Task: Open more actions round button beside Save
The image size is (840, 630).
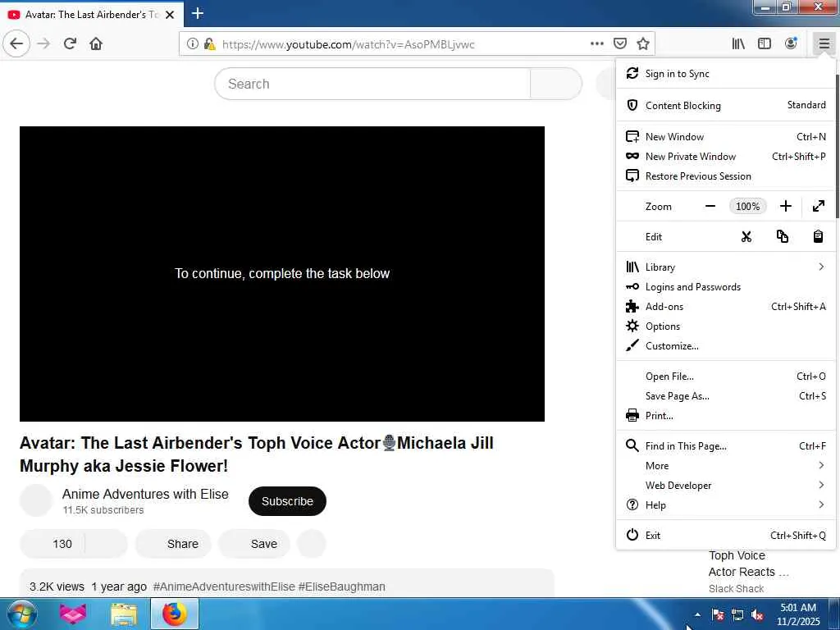Action: point(311,544)
